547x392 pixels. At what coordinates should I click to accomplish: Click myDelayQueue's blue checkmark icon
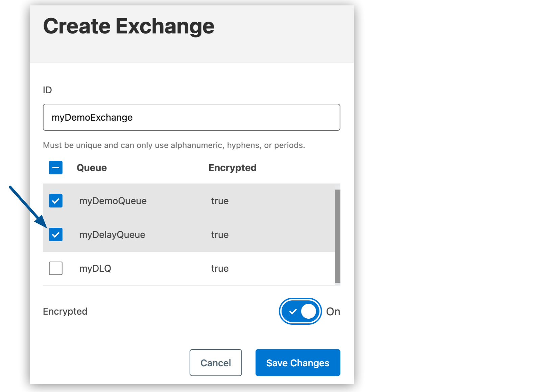pos(55,235)
